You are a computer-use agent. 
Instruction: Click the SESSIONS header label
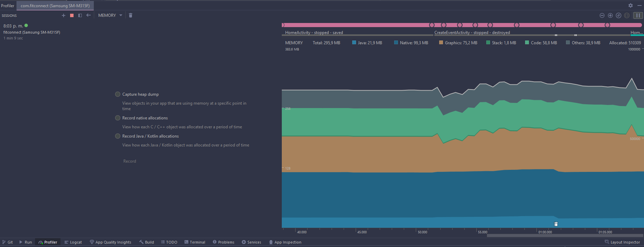(9, 15)
